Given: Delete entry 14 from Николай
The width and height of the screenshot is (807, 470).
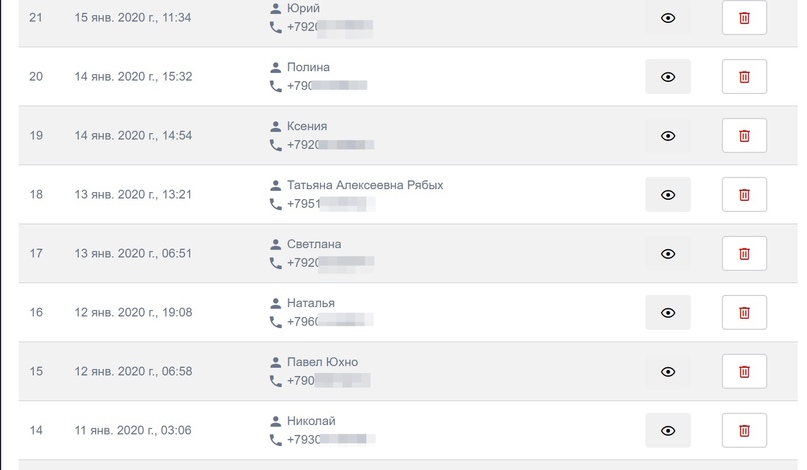Looking at the screenshot, I should pyautogui.click(x=744, y=431).
